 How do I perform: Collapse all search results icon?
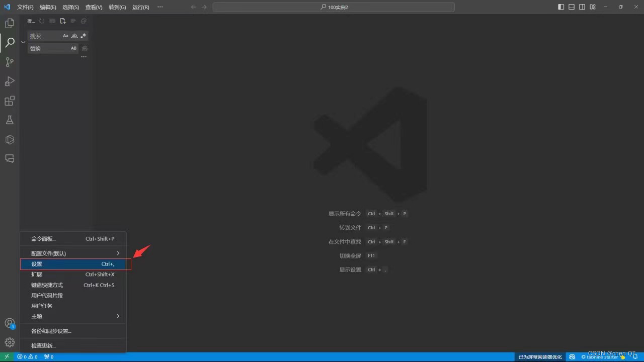coord(84,21)
